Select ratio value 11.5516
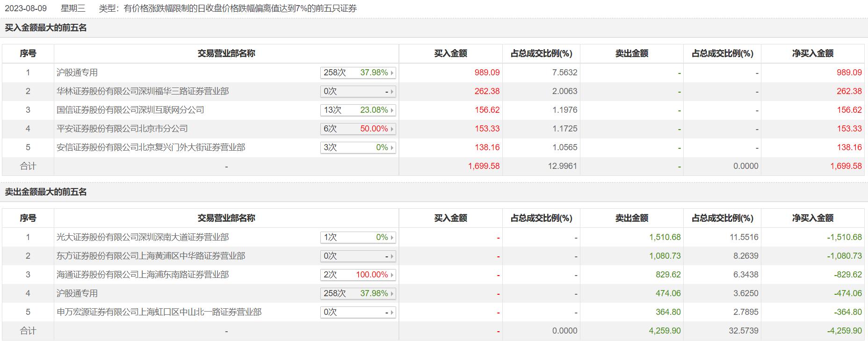The image size is (868, 342). [x=744, y=237]
